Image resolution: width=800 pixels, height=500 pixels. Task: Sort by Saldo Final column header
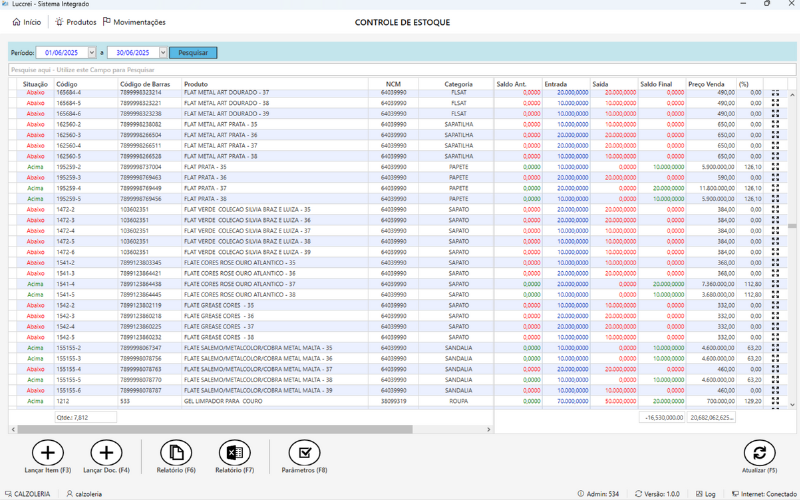click(656, 84)
